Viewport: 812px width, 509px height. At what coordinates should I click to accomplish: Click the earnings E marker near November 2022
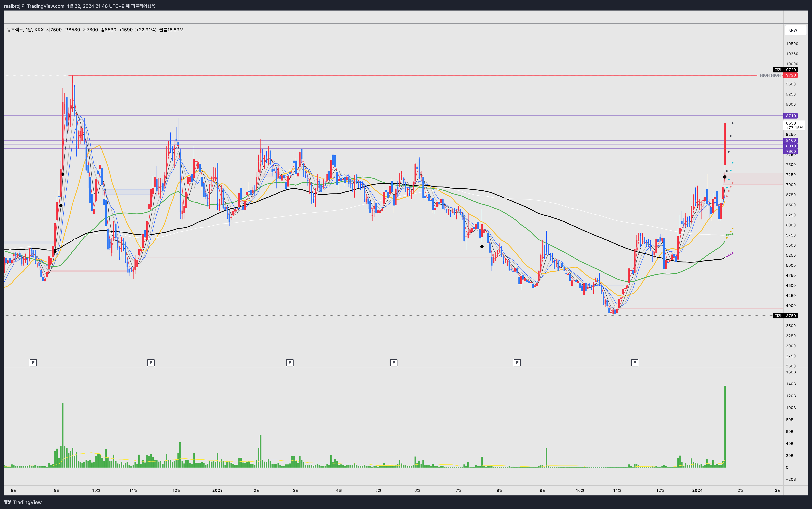(x=151, y=363)
